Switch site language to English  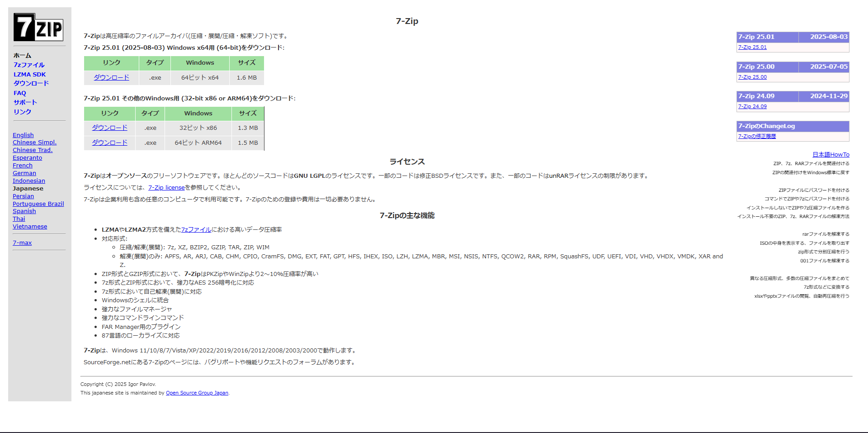(x=23, y=135)
